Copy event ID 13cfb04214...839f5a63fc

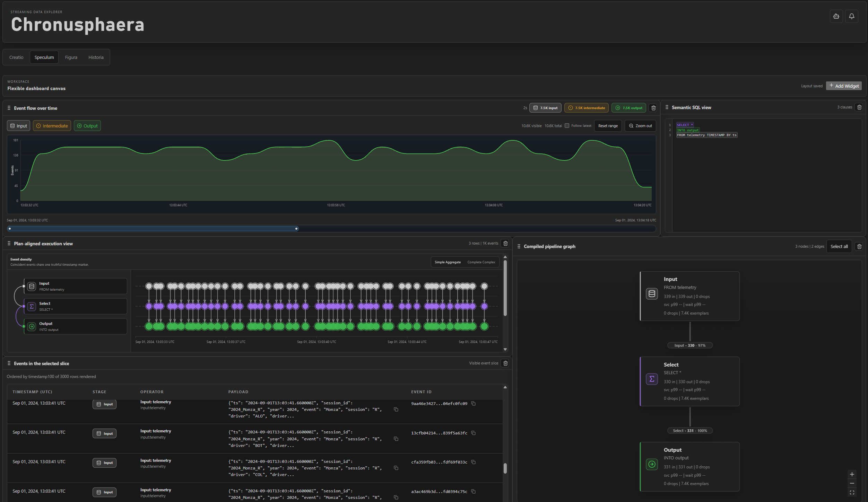[x=474, y=433]
